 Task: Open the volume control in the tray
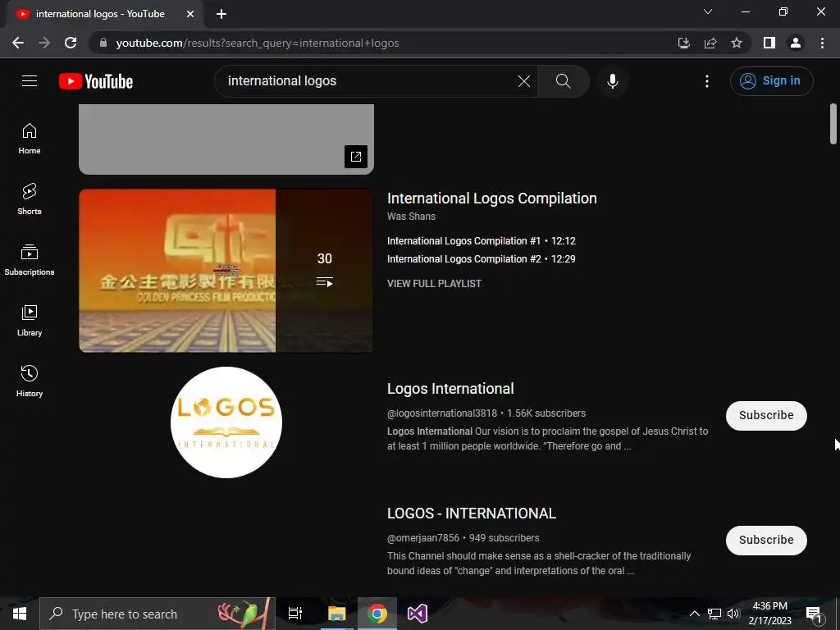[733, 614]
